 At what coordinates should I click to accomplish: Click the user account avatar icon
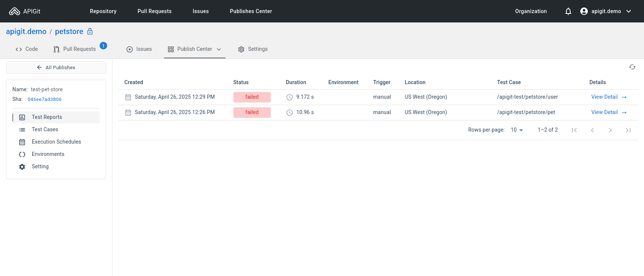coord(584,11)
